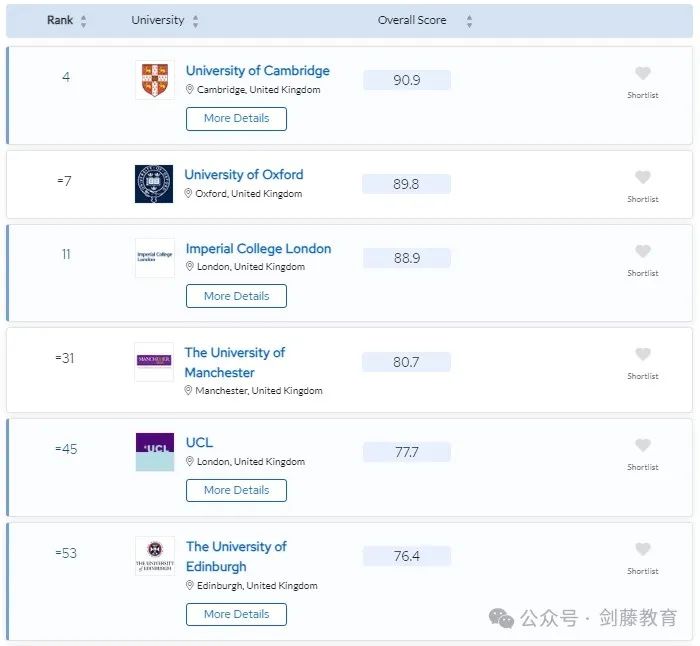The height and width of the screenshot is (646, 700).
Task: Click rank number 4
Action: tap(66, 77)
